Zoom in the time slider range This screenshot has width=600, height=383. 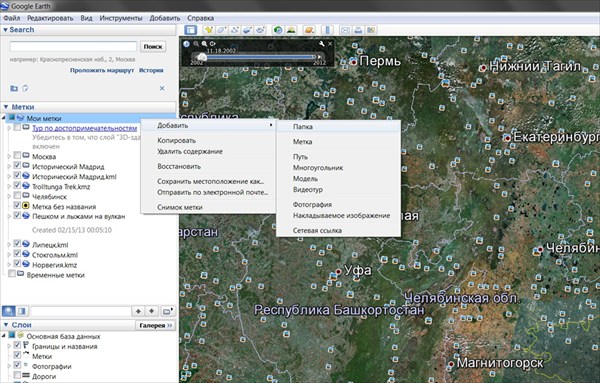point(204,44)
